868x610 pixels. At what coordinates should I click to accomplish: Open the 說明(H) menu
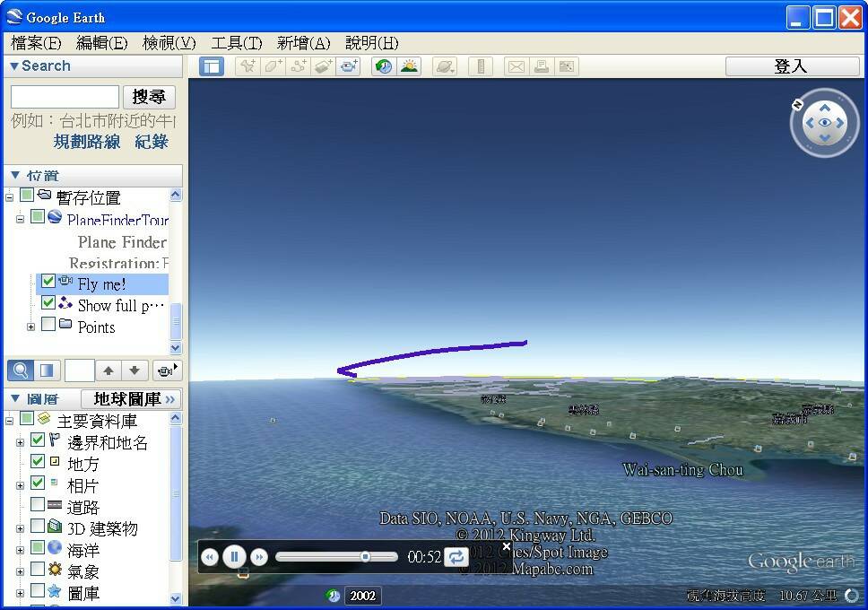(x=371, y=43)
